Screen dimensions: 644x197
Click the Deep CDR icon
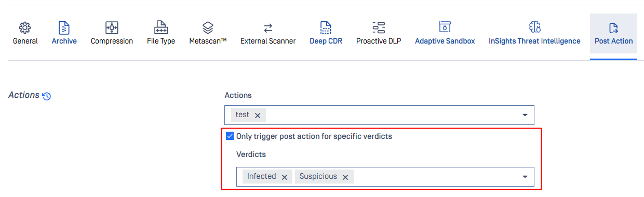tap(326, 27)
